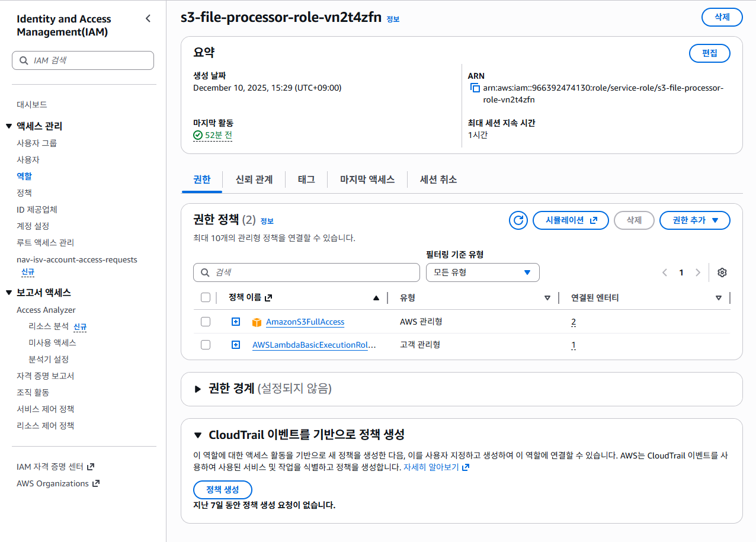Open policy table settings gear

722,272
